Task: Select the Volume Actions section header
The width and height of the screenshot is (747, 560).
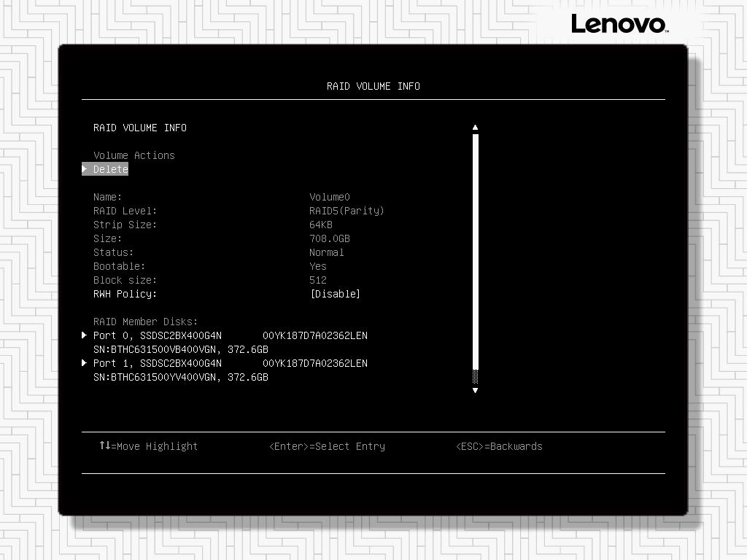Action: 134,155
